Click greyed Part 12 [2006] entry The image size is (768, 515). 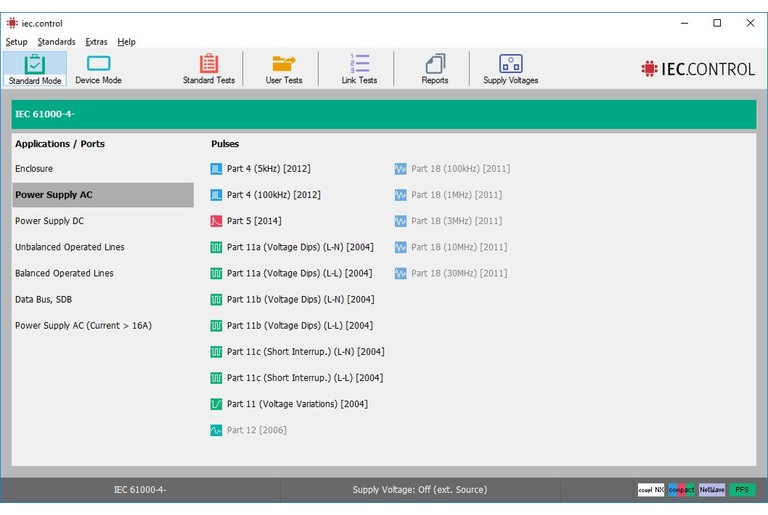[256, 430]
